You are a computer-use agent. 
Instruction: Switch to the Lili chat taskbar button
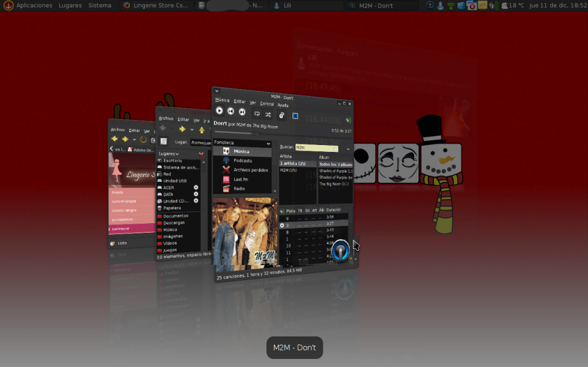(x=307, y=5)
